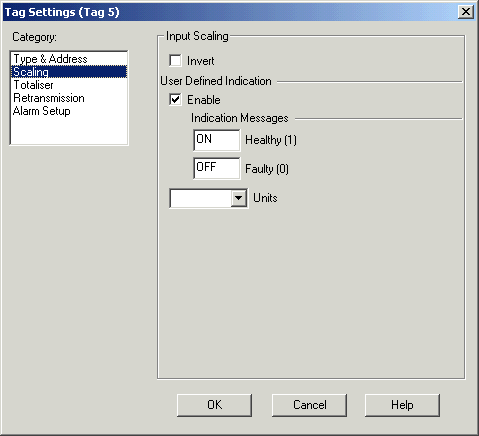Click the Units label beside the dropdown
Viewport: 479px width, 436px height.
[x=265, y=198]
